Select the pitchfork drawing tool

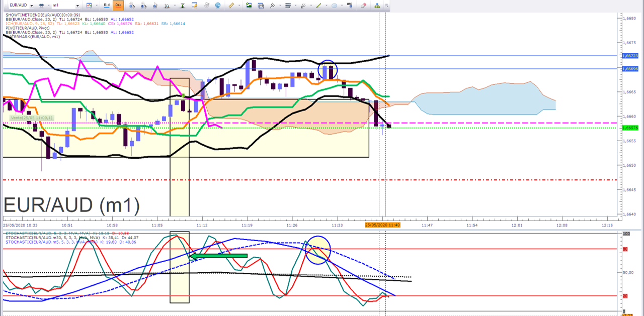tap(272, 5)
